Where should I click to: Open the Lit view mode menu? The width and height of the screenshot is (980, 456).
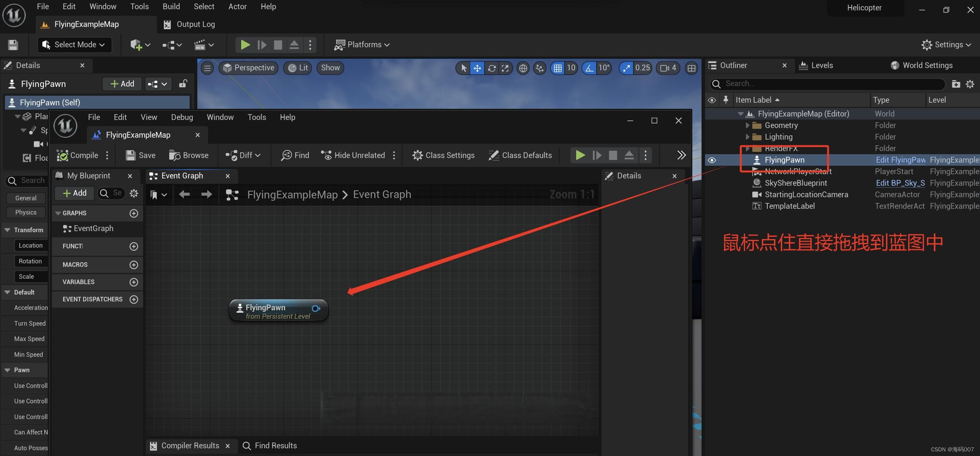298,68
